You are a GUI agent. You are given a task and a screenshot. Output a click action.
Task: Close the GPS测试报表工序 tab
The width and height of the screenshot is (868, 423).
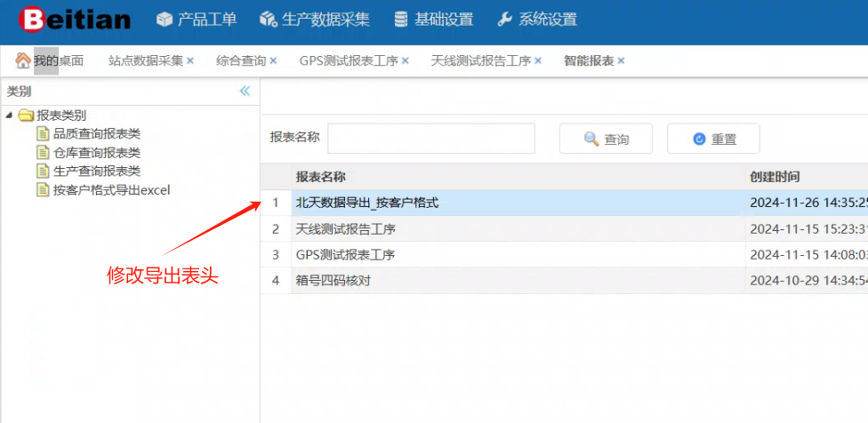tap(406, 60)
